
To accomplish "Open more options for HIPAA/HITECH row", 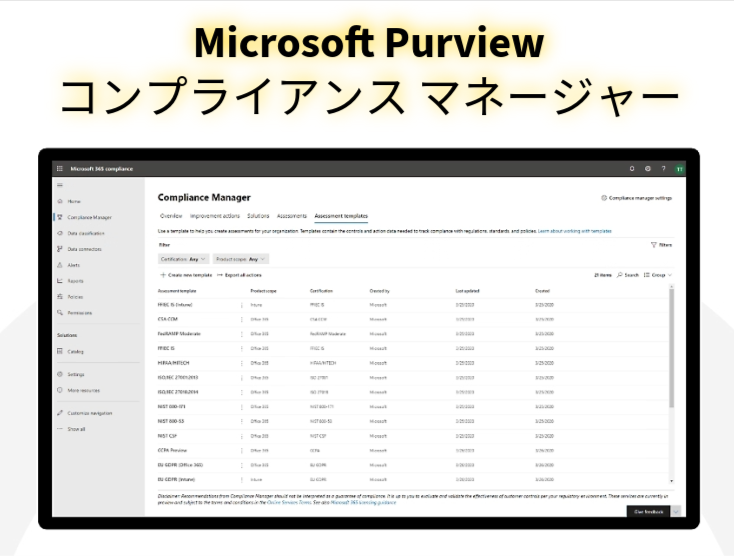I will pos(242,363).
